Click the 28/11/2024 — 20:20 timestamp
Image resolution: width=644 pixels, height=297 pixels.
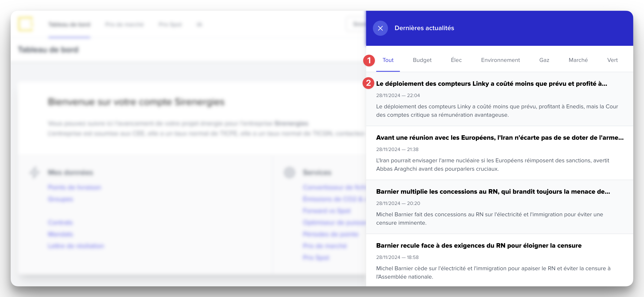[x=398, y=203]
